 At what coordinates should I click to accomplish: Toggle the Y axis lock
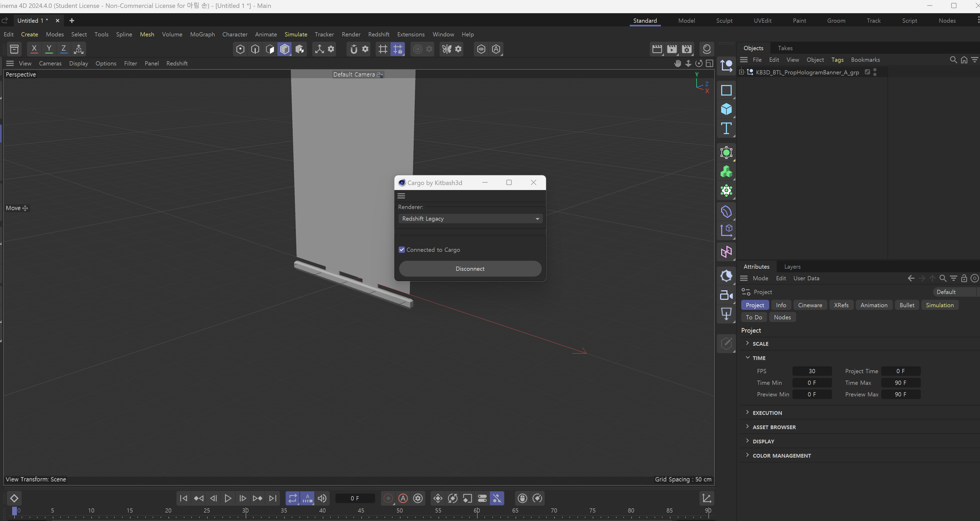[x=49, y=49]
